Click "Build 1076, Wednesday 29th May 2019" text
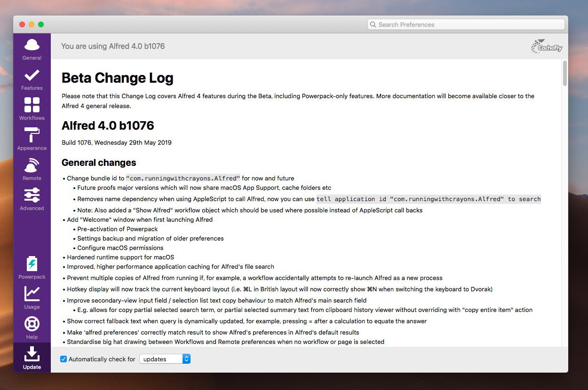Screen dimensions: 588x390 [x=117, y=142]
